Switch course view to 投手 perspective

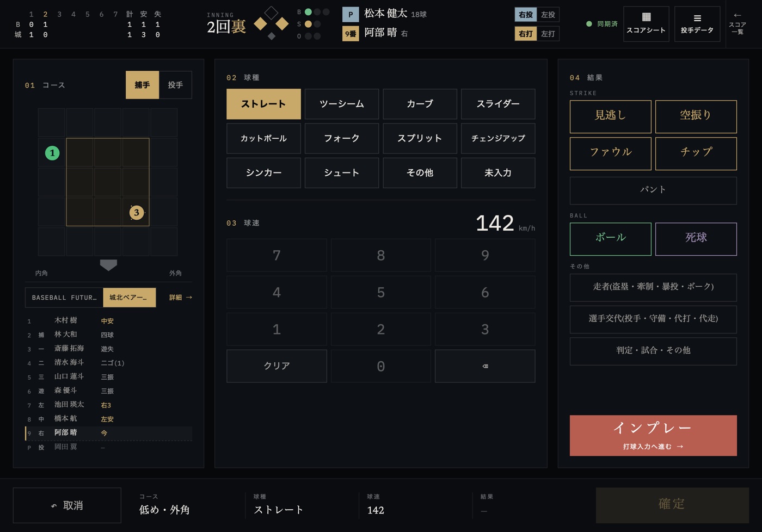tap(175, 85)
